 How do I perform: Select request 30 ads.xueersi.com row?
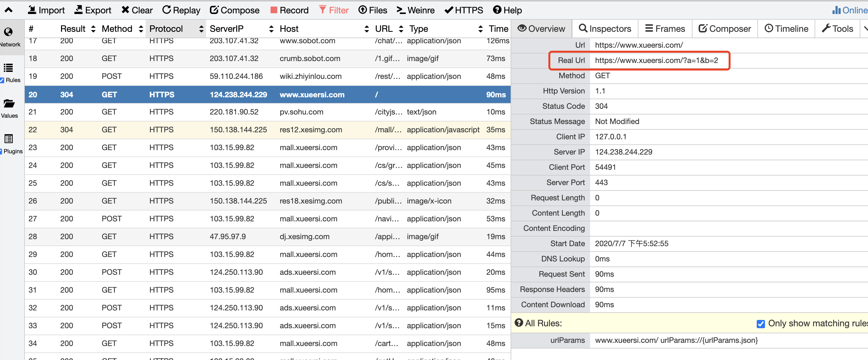click(x=267, y=272)
